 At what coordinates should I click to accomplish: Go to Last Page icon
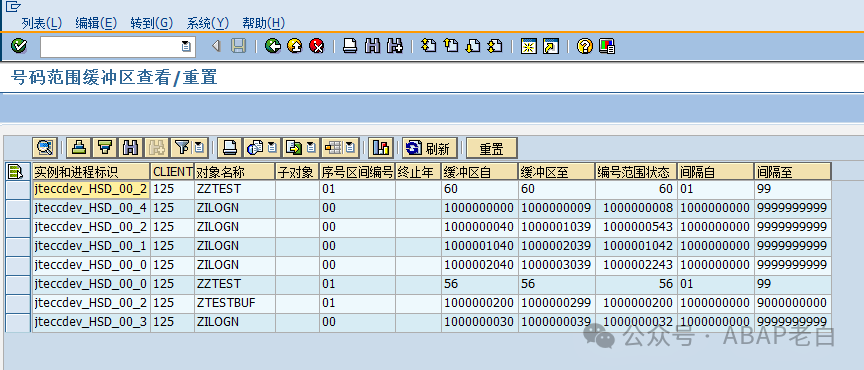(x=495, y=46)
